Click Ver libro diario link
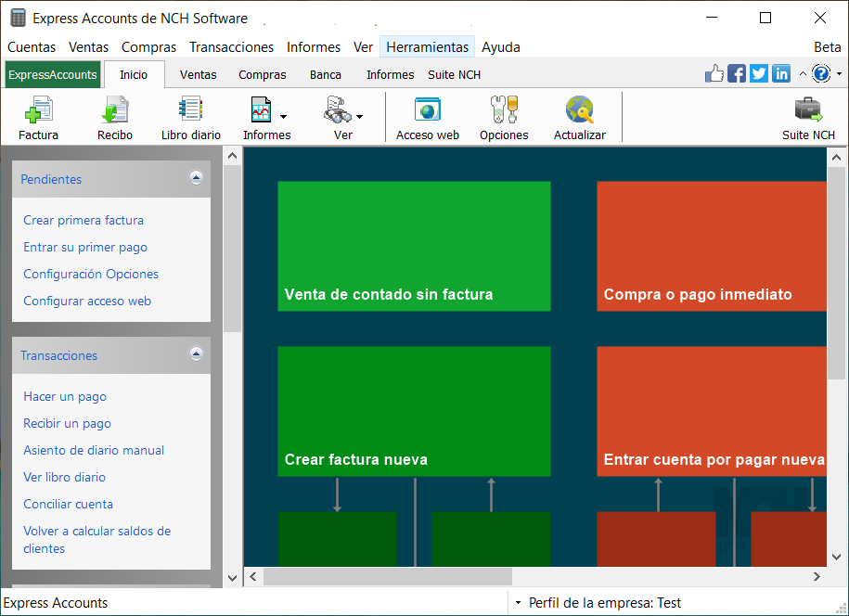 (x=64, y=478)
